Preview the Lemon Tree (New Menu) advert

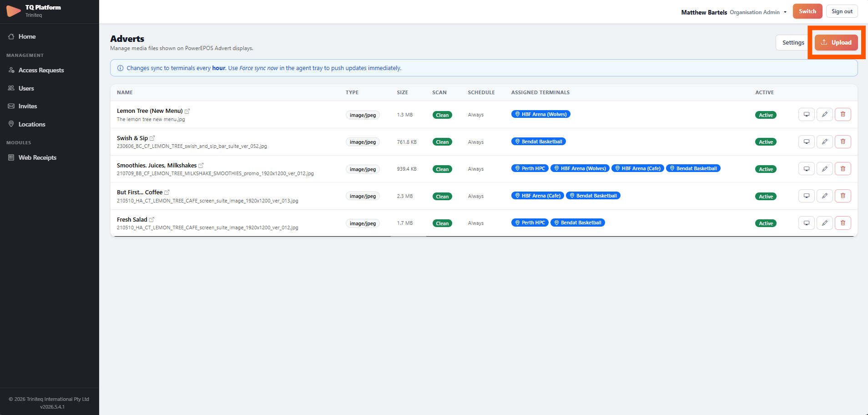tap(806, 115)
